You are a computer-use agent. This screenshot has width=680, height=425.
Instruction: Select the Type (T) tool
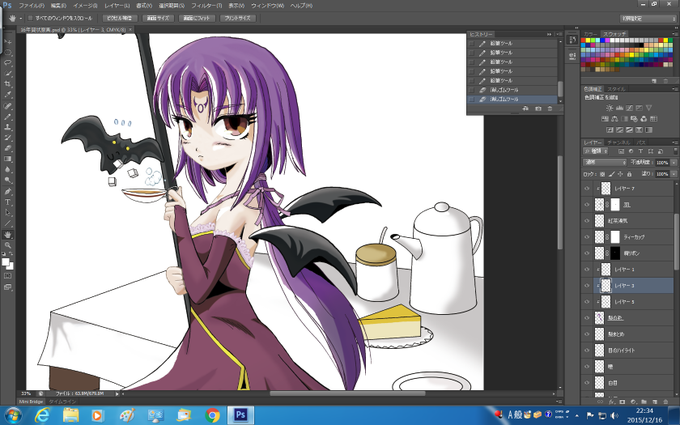8,202
